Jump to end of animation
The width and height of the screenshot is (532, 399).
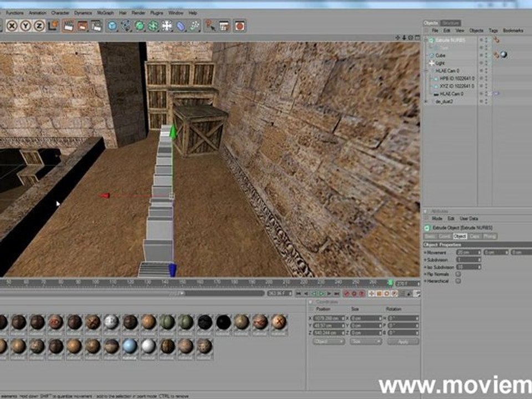pos(336,294)
